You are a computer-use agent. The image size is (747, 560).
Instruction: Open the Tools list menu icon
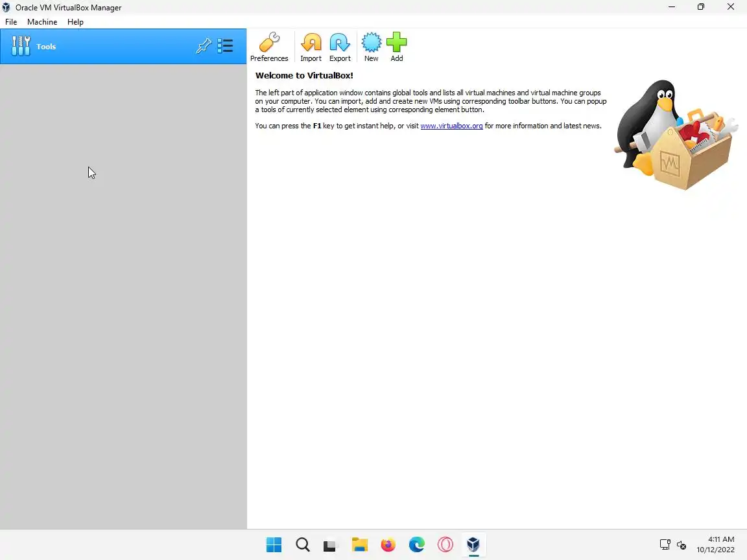coord(225,46)
